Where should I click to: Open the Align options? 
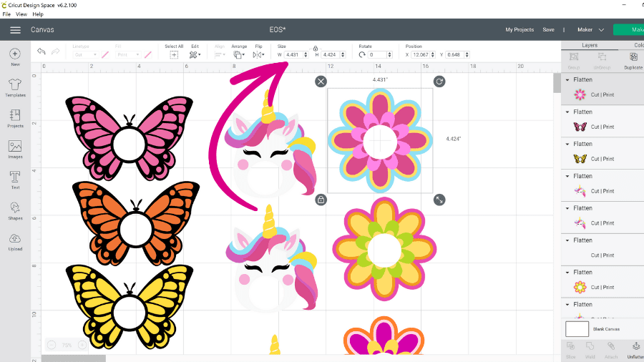pyautogui.click(x=220, y=55)
